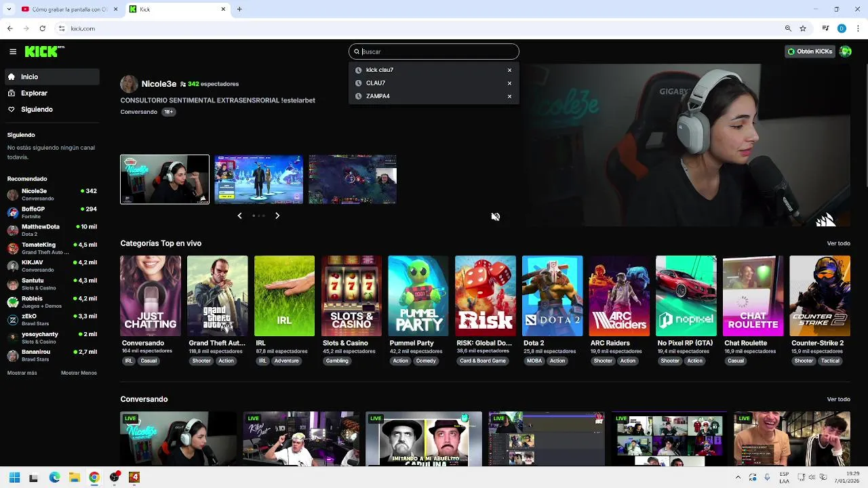Remove 'CLAU7' from search history
Image resolution: width=868 pixels, height=488 pixels.
pos(509,83)
